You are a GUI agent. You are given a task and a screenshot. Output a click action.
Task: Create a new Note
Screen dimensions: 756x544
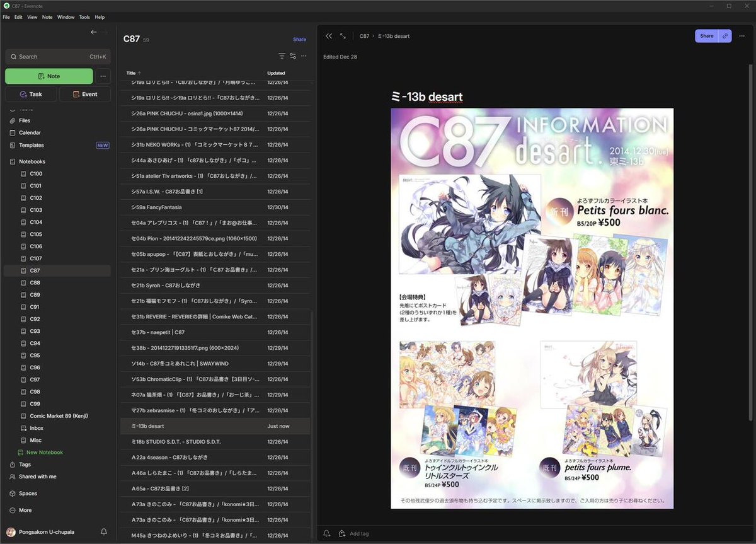point(49,76)
